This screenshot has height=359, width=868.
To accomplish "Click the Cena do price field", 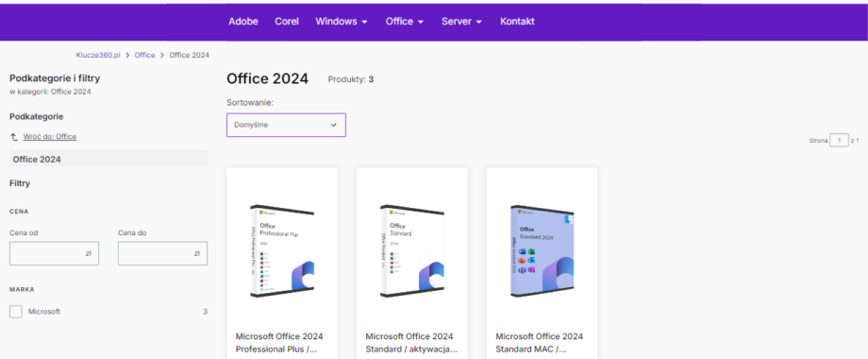I will tap(162, 253).
